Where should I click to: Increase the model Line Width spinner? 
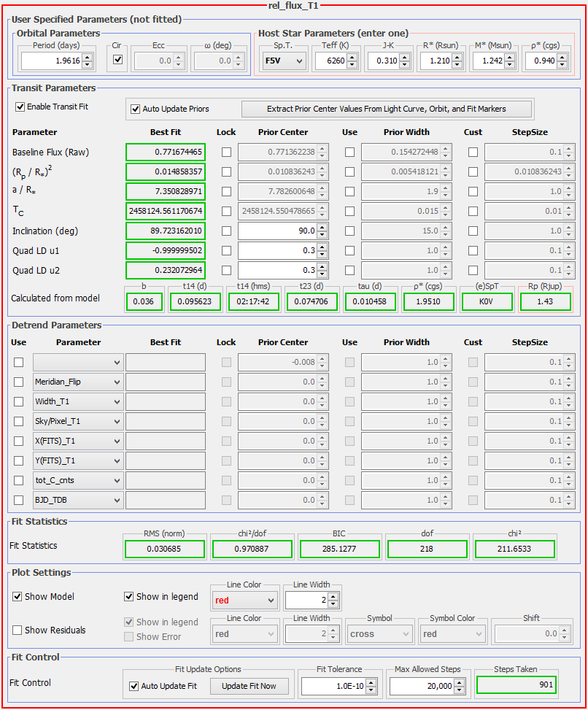pyautogui.click(x=333, y=596)
